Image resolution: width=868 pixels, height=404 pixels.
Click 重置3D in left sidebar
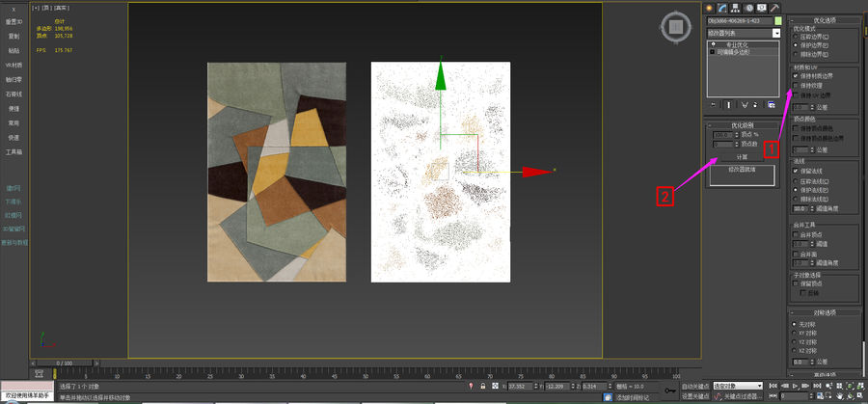coord(14,21)
